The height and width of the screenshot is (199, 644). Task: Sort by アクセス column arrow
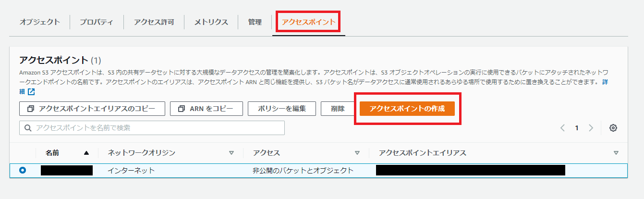(357, 153)
